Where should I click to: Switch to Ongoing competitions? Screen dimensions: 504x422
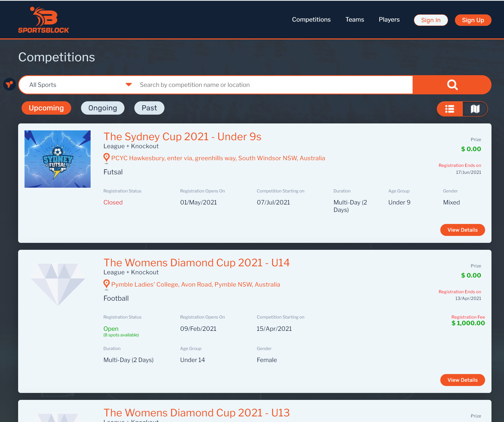tap(102, 108)
